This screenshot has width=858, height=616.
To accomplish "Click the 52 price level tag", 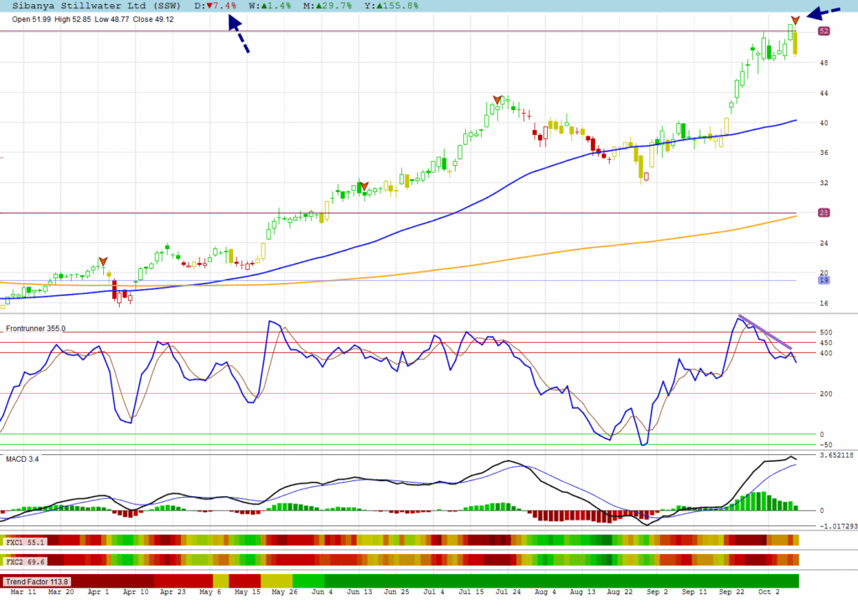I will point(824,31).
